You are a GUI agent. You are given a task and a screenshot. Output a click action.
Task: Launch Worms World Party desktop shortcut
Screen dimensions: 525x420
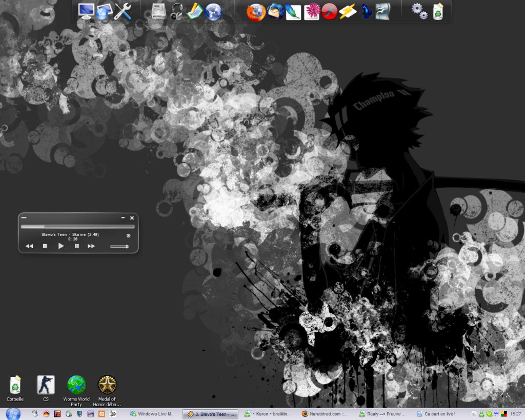tap(76, 391)
